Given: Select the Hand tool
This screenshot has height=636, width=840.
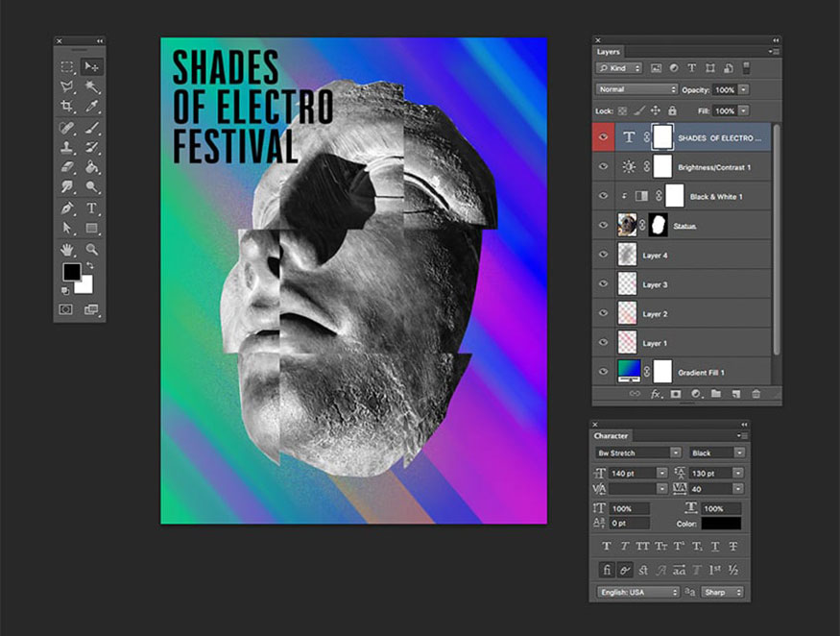Looking at the screenshot, I should 67,250.
